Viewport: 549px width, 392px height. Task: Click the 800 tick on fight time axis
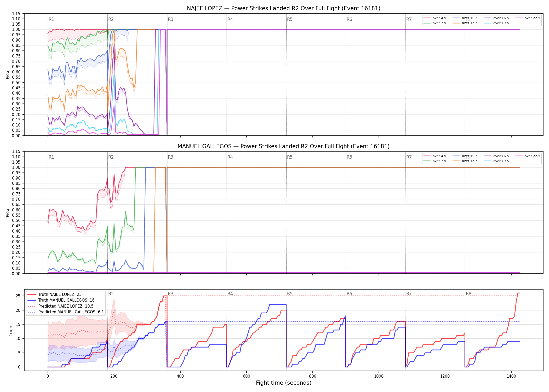[x=313, y=376]
